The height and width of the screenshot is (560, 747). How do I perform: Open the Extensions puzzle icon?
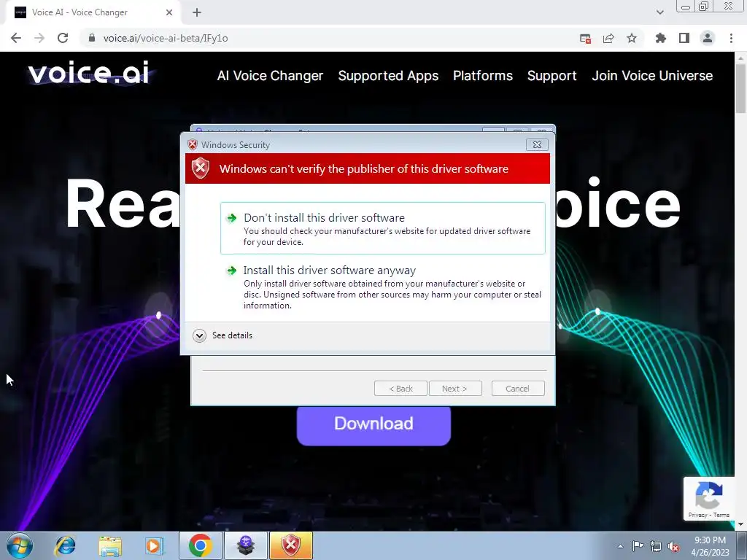(660, 38)
